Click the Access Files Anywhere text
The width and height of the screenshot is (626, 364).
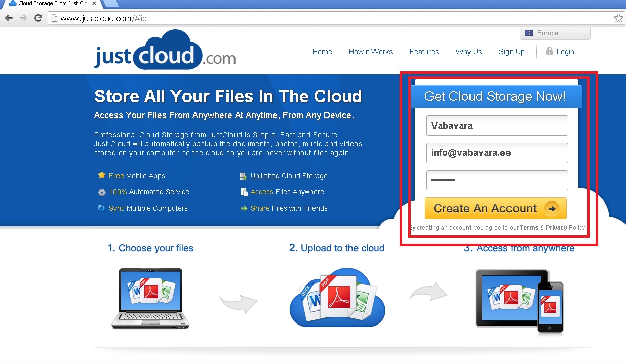(x=287, y=192)
